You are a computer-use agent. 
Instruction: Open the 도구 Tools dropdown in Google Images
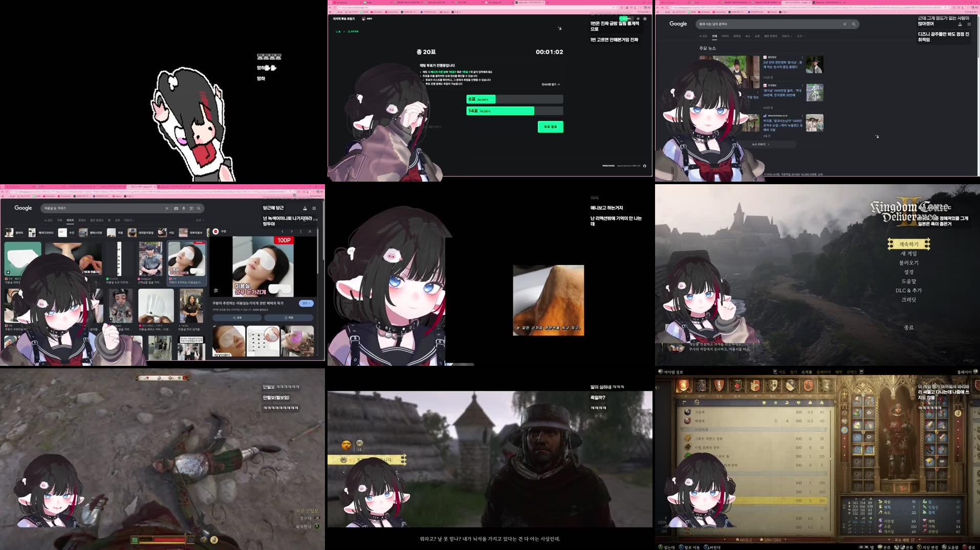pyautogui.click(x=200, y=219)
